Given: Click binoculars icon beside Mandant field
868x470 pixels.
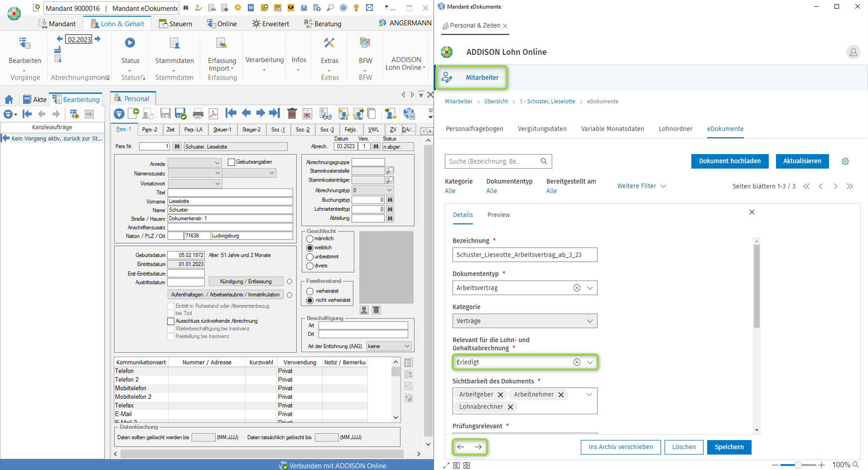Looking at the screenshot, I should tap(186, 8).
